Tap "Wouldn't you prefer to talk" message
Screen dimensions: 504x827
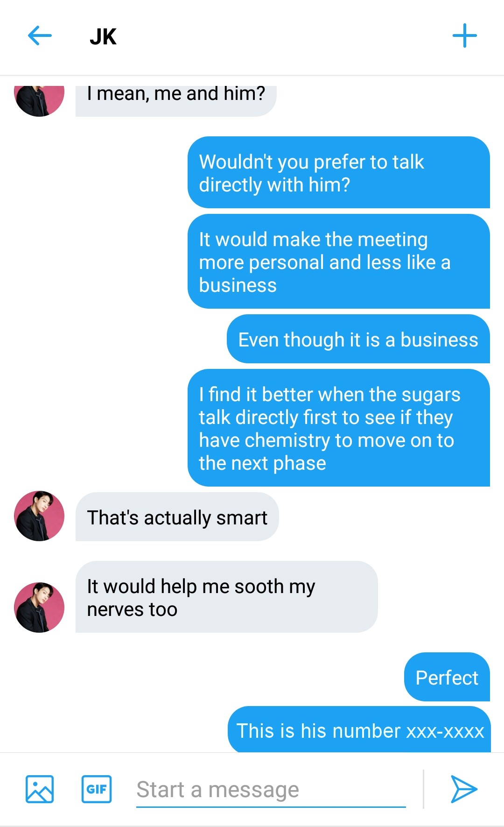click(x=338, y=173)
